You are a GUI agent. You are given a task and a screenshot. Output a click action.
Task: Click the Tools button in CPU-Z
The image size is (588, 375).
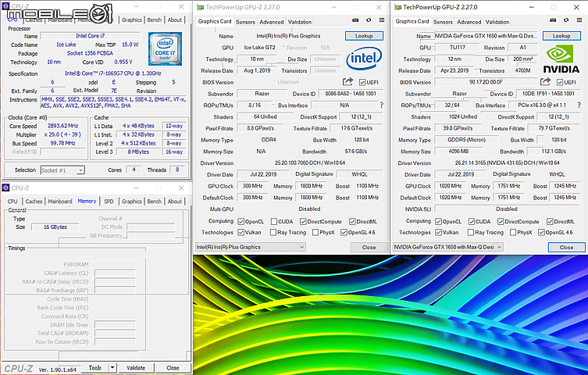[x=94, y=368]
